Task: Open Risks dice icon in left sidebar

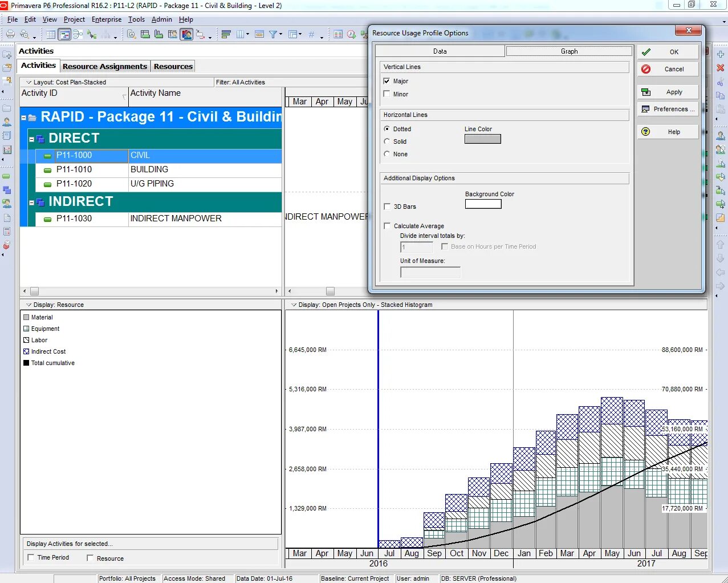Action: (7, 245)
